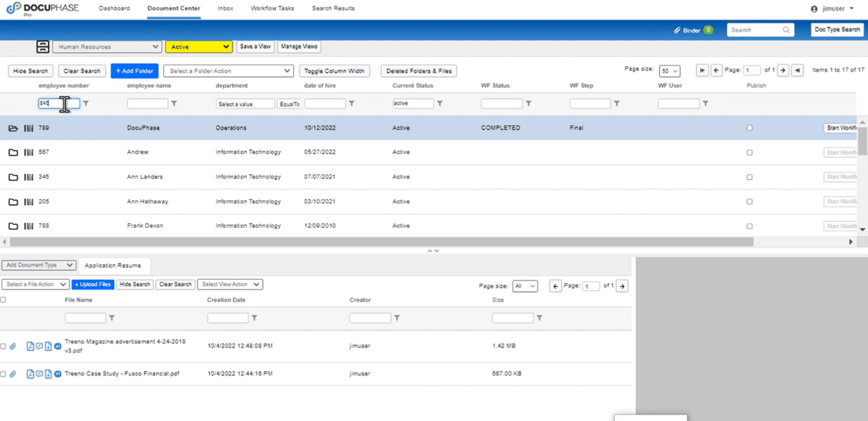
Task: Tick the checkbox beside Treeno Case Study file
Action: point(3,373)
